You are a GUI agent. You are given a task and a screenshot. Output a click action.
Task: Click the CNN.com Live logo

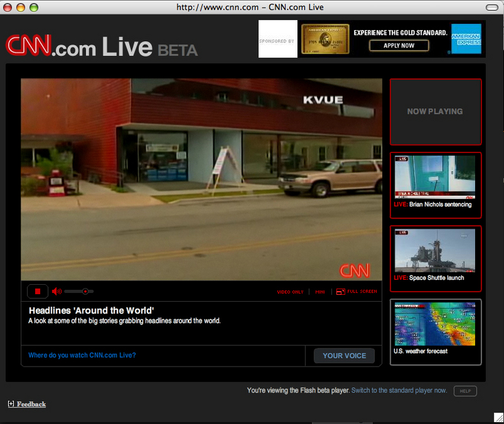[x=101, y=47]
